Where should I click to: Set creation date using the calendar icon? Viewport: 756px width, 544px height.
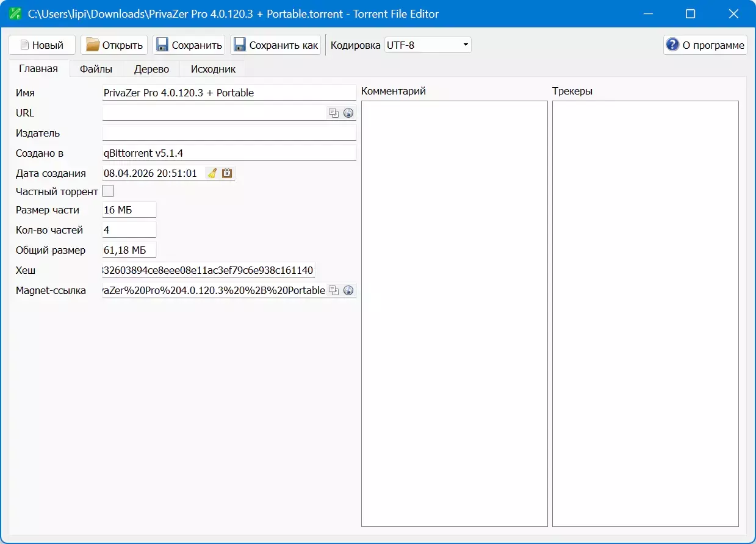(x=227, y=173)
